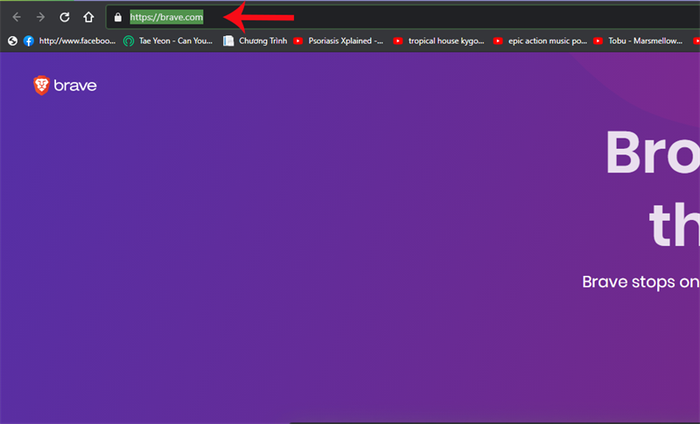Go forward with the forward arrow

click(41, 17)
